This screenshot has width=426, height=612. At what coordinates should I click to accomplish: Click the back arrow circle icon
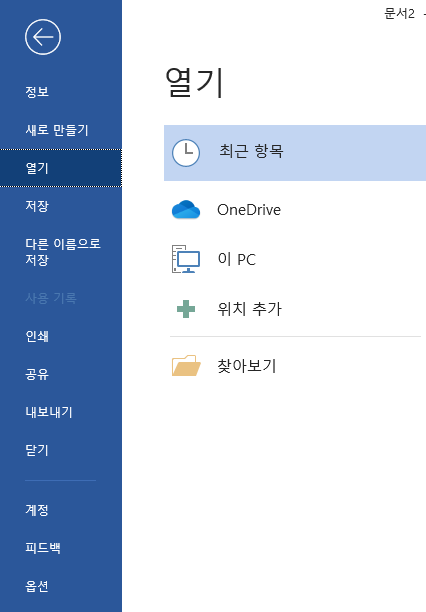click(x=43, y=37)
